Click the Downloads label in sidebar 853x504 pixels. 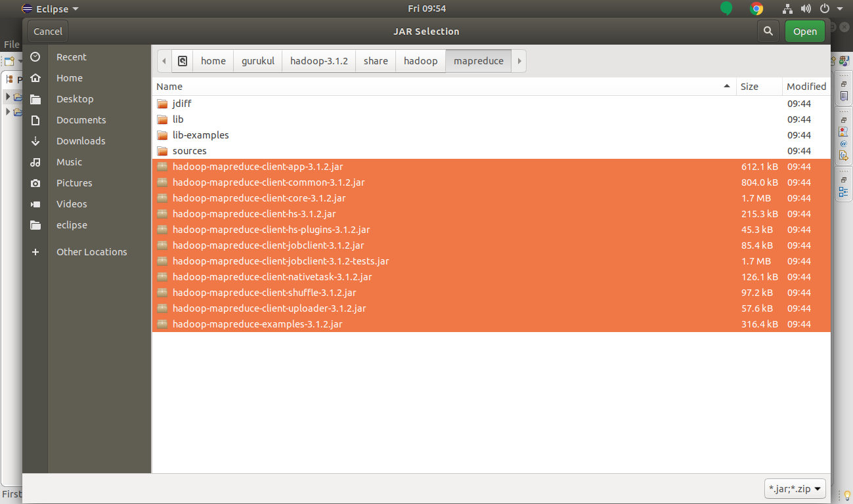pos(81,141)
